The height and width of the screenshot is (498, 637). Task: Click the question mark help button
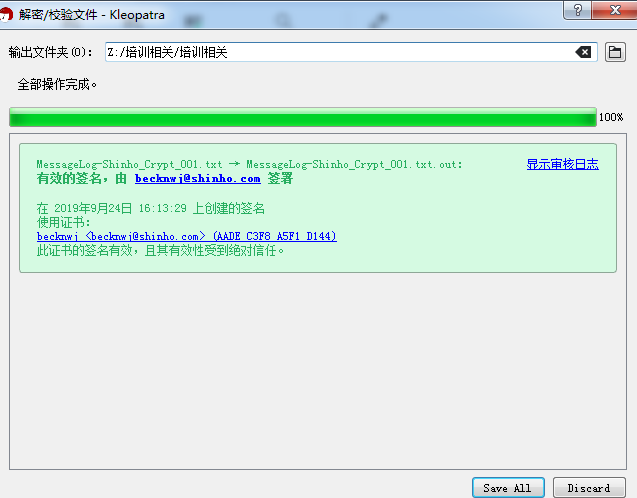pos(576,10)
